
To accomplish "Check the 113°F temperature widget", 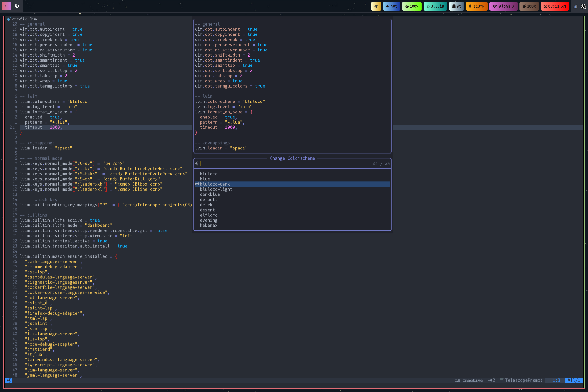I will (x=477, y=6).
